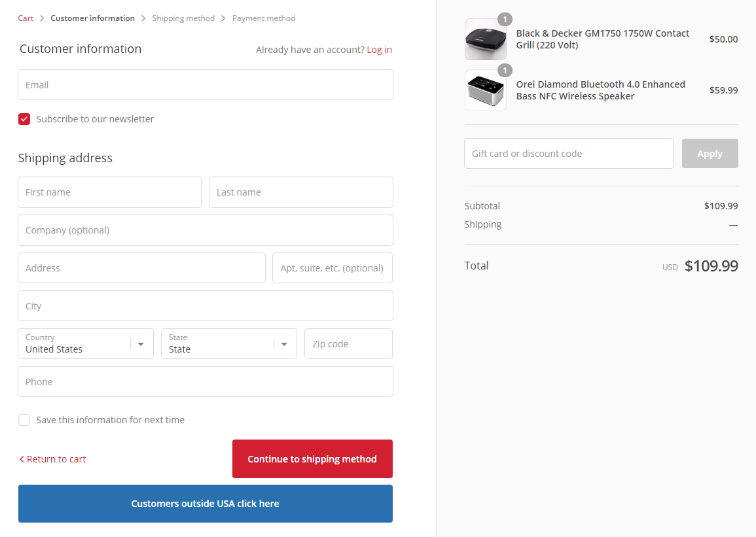Click the Apt, suite, etc. field

[x=332, y=268]
